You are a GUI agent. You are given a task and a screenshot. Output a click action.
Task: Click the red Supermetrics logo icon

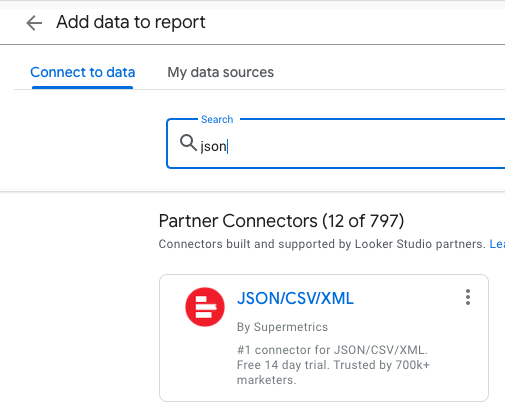tap(205, 307)
